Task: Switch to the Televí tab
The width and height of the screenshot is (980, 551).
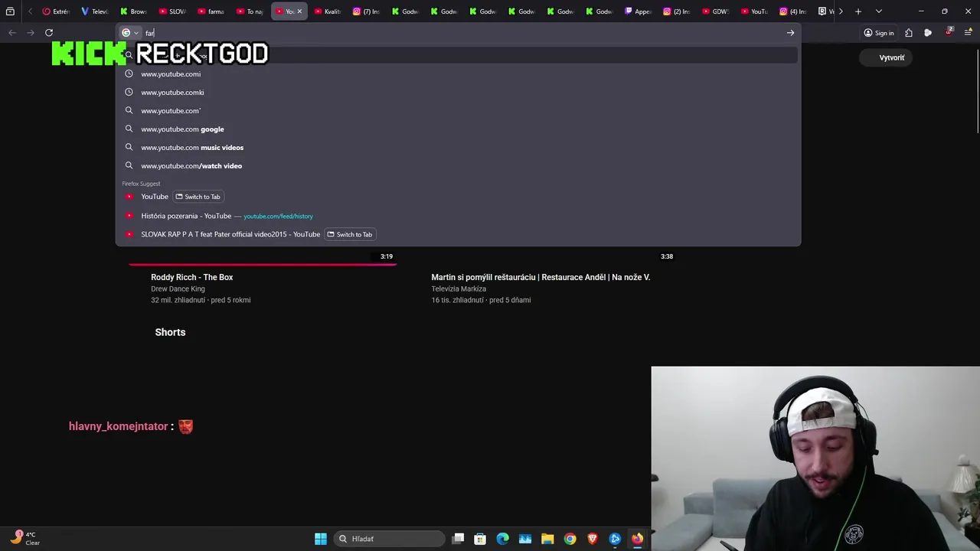Action: tap(95, 11)
